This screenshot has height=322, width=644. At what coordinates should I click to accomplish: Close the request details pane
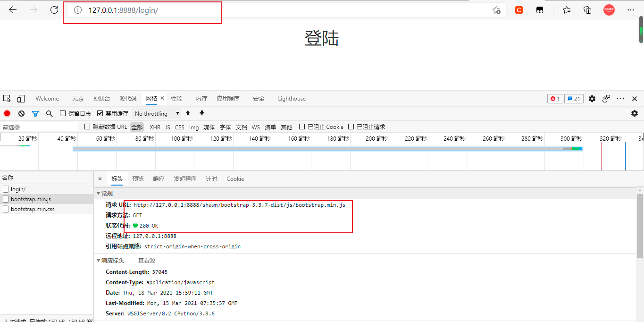(x=100, y=179)
